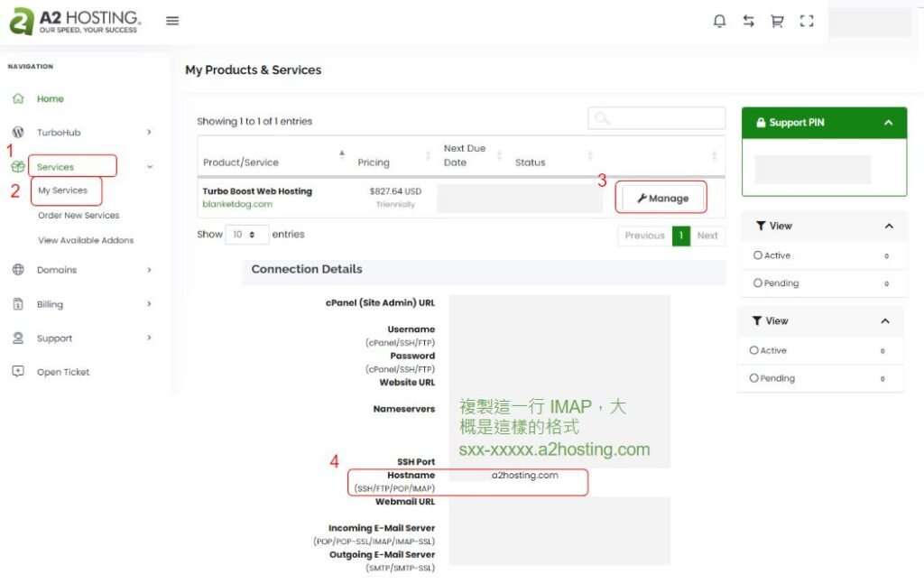Open the blanketdog.com link
Screen dimensions: 924x584
(x=237, y=204)
